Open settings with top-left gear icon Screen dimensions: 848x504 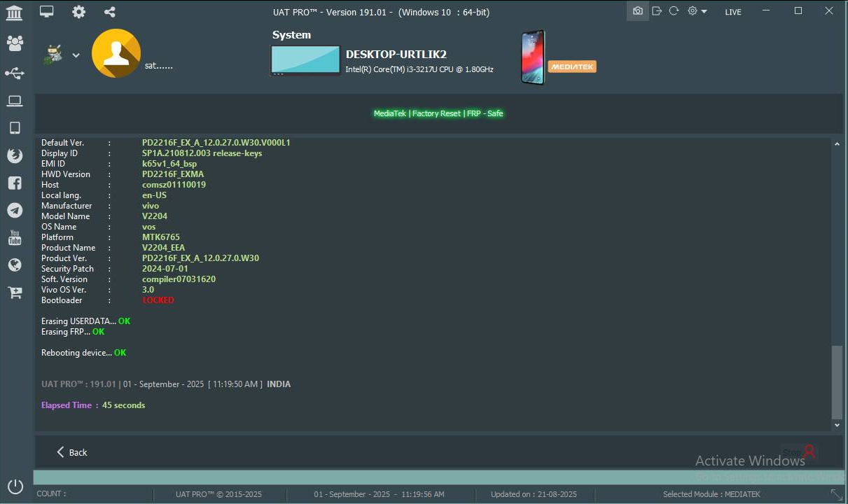(79, 12)
